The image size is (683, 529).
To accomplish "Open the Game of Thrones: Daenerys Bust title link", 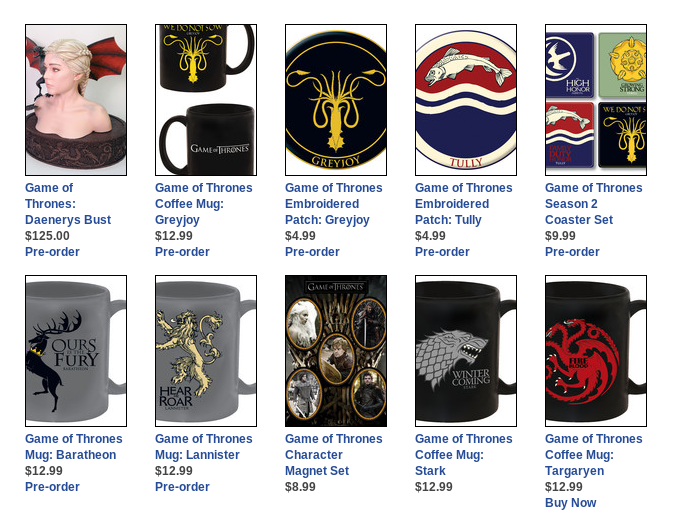I will coord(68,204).
